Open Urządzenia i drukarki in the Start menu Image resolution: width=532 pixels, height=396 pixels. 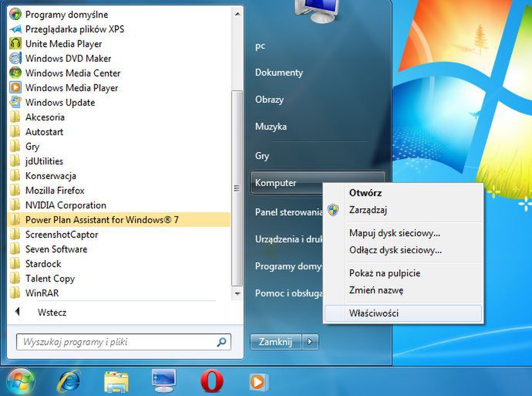click(288, 239)
